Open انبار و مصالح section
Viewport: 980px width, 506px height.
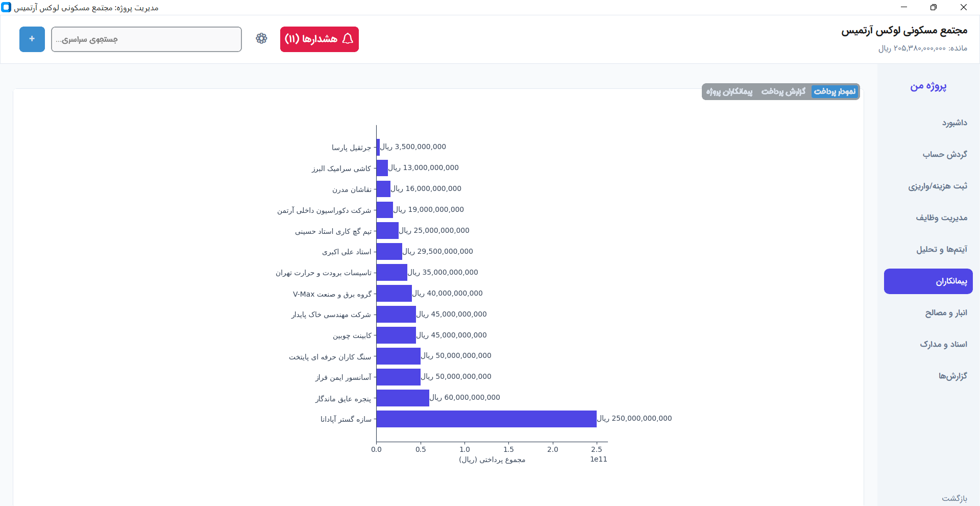[x=945, y=312]
